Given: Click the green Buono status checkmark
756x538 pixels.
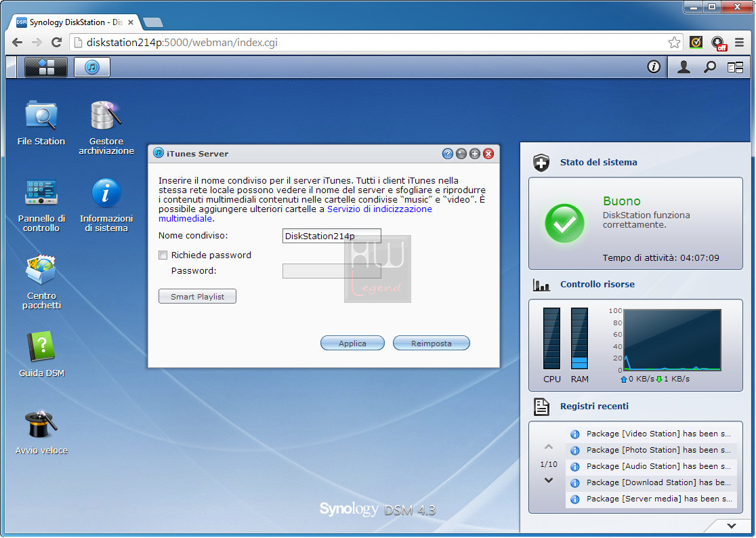Looking at the screenshot, I should click(564, 223).
